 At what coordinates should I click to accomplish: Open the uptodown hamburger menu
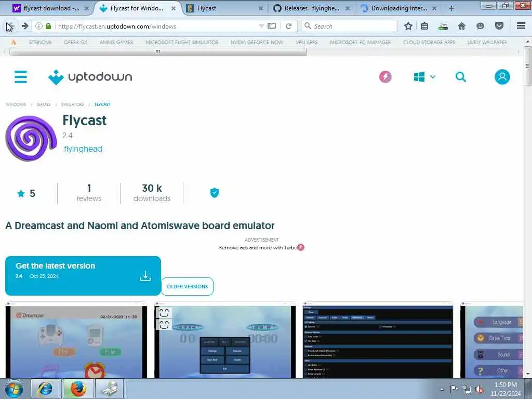point(21,77)
